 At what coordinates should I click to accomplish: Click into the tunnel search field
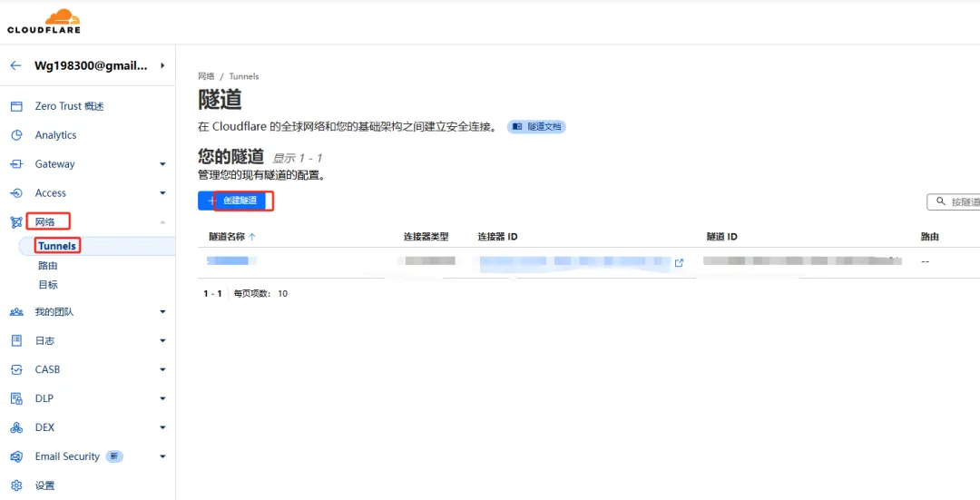click(953, 201)
